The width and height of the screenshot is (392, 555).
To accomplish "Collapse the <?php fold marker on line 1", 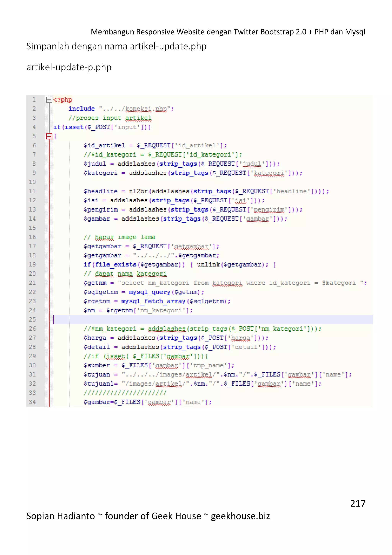I will coord(49,100).
